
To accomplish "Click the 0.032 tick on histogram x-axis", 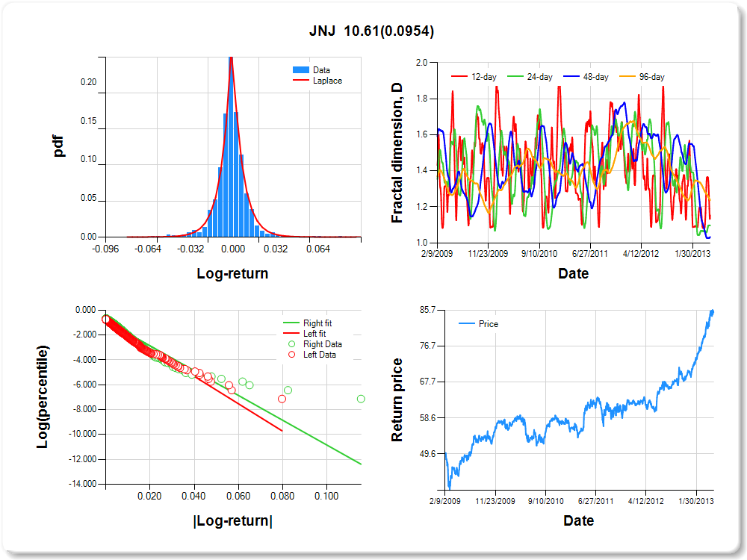I will coord(276,249).
